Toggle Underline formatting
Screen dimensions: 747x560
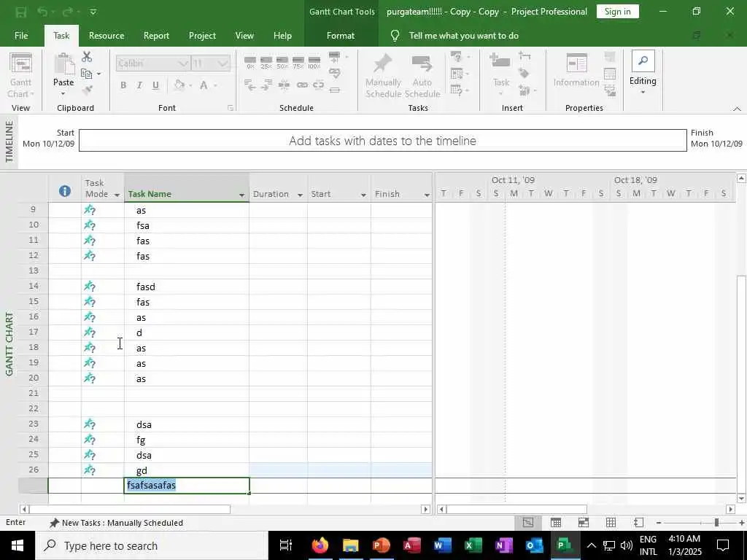pos(155,85)
